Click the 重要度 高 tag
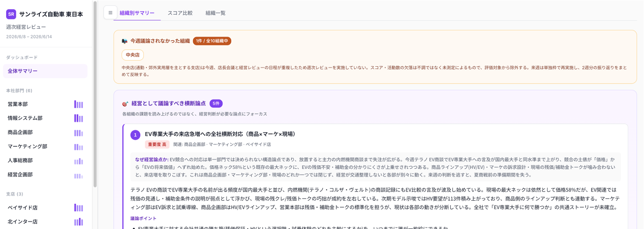The height and width of the screenshot is (229, 644). 157,145
